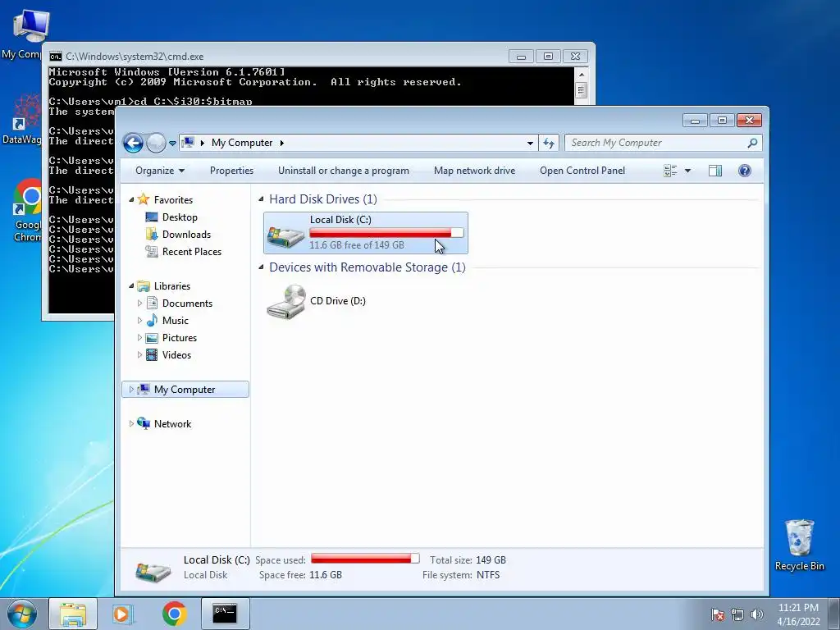Select Network in navigation pane

[x=172, y=424]
